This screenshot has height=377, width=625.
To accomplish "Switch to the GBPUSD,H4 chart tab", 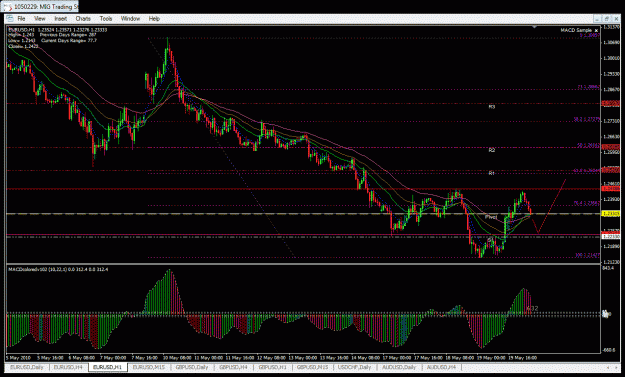I will pyautogui.click(x=234, y=367).
